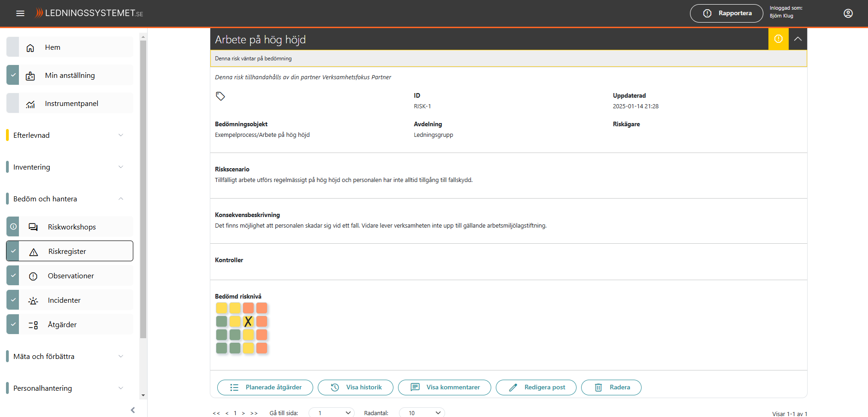Viewport: 868px width, 417px height.
Task: Open Riskworkshops in the sidebar
Action: point(71,227)
